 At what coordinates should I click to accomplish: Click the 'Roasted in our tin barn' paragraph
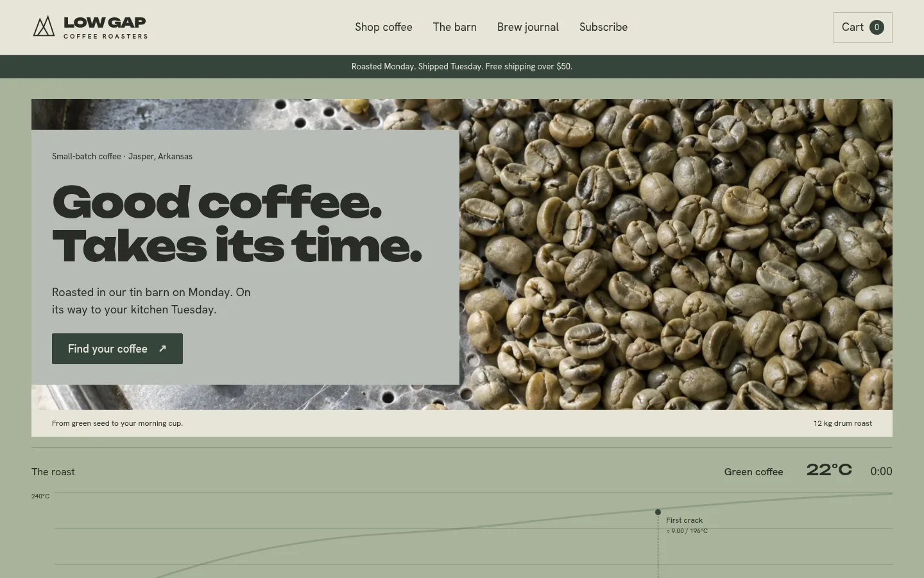(x=151, y=301)
